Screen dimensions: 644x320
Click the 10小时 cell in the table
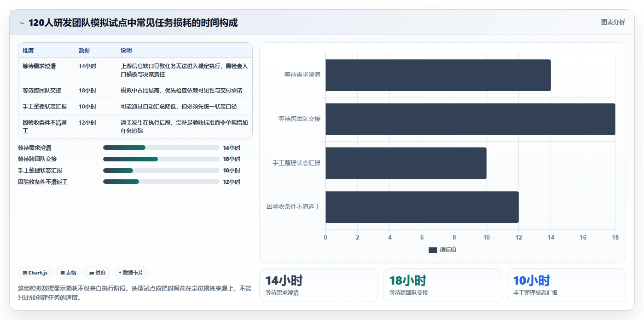pos(87,106)
